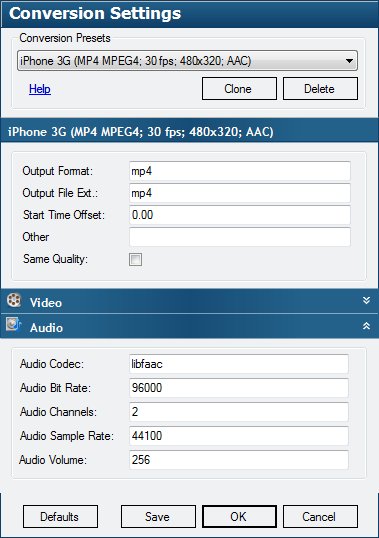Delete the selected preset
379x538 pixels.
click(320, 89)
